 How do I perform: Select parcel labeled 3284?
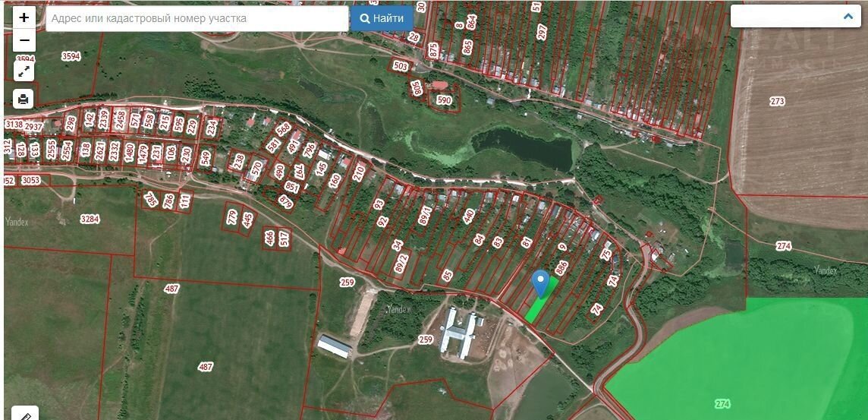90,219
